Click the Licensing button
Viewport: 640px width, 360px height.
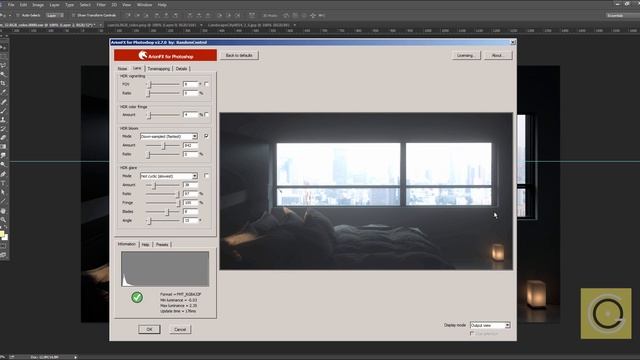click(x=466, y=55)
